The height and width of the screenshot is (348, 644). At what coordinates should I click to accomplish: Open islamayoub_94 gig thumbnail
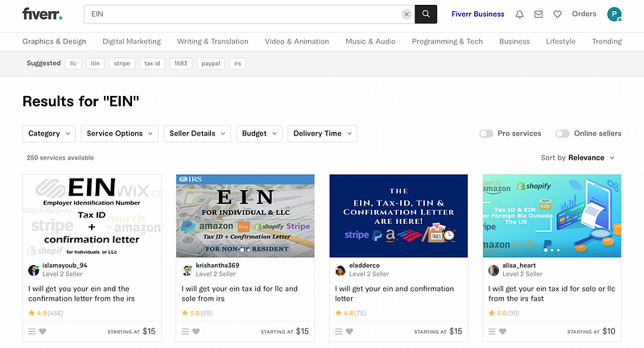92,216
